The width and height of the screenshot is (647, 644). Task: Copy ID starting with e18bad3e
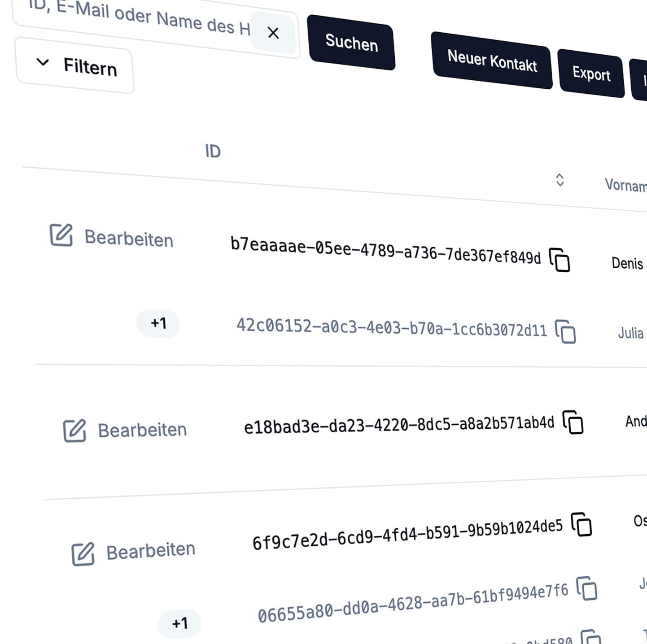pyautogui.click(x=573, y=422)
